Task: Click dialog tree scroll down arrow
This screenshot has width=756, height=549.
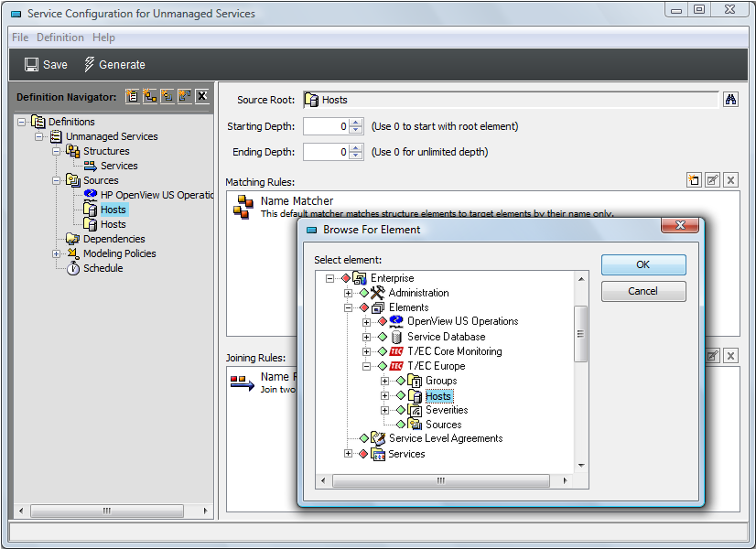Action: point(581,466)
